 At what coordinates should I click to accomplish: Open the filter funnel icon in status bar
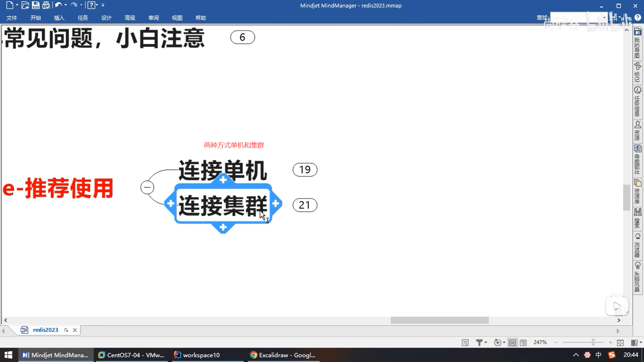click(479, 342)
